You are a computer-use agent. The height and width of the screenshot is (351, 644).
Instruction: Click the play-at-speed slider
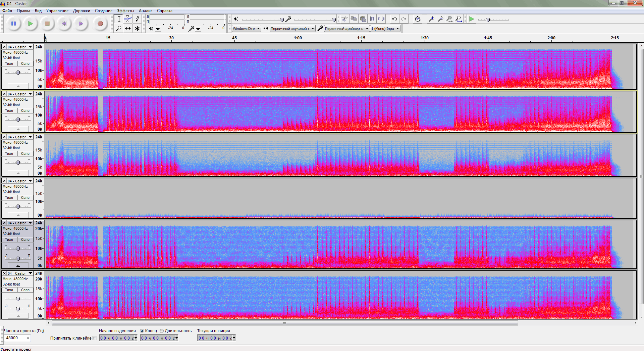coord(493,19)
